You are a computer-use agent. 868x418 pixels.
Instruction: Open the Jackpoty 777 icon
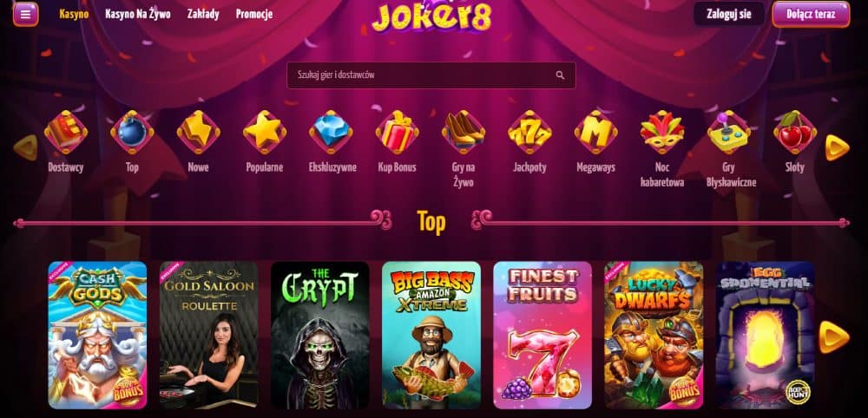(529, 132)
